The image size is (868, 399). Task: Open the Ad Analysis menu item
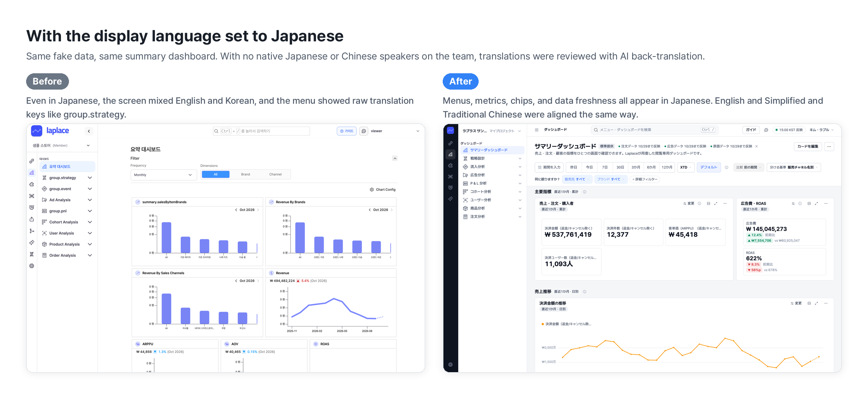pos(67,200)
